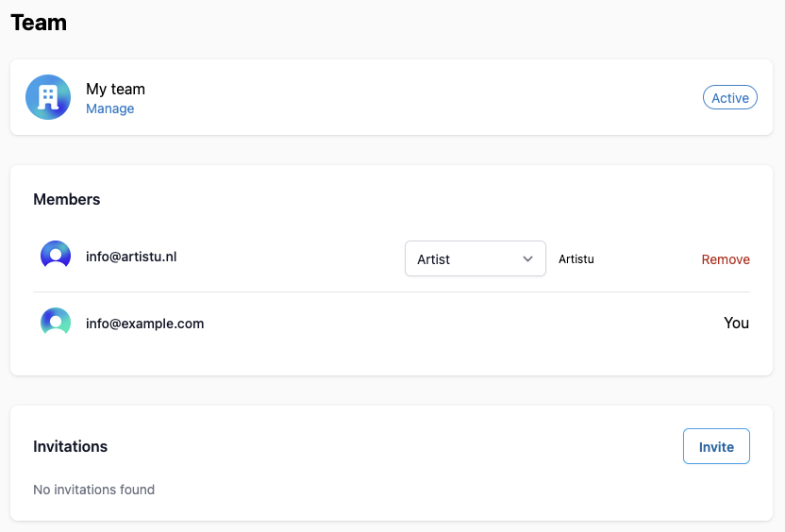Click the Members section heading

[67, 199]
